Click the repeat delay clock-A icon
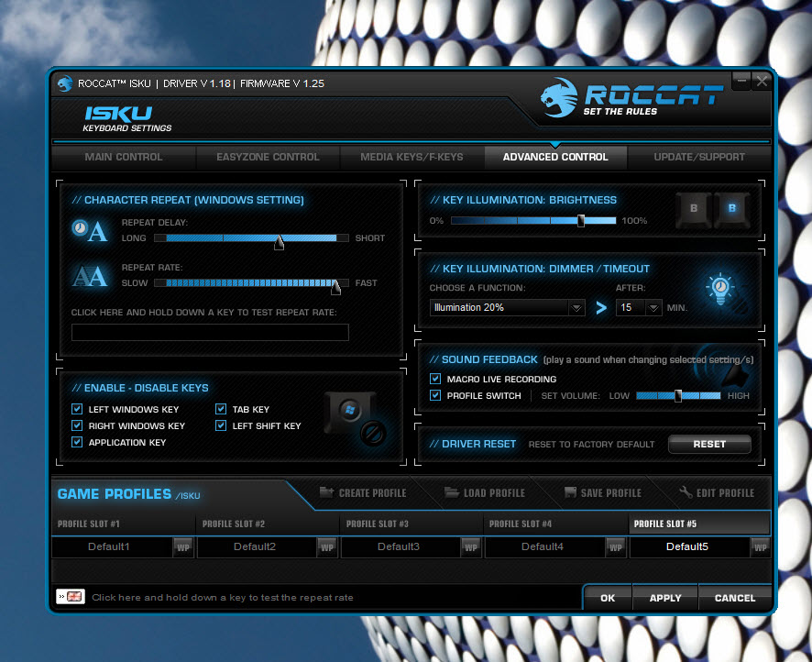This screenshot has height=662, width=812. click(91, 231)
